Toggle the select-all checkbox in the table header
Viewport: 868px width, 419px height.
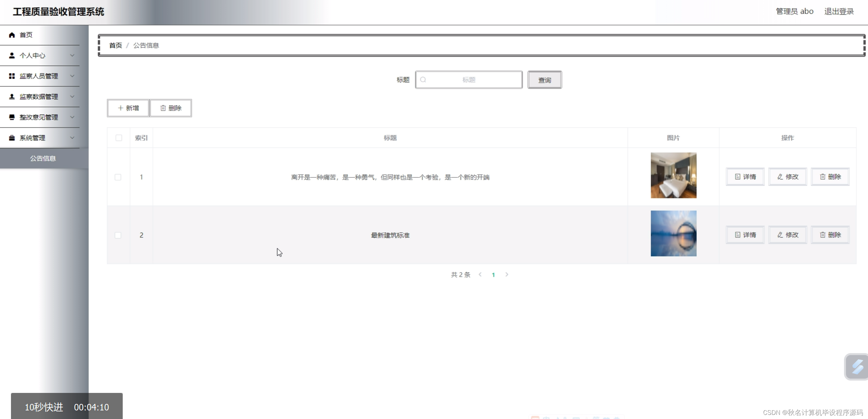pyautogui.click(x=119, y=138)
